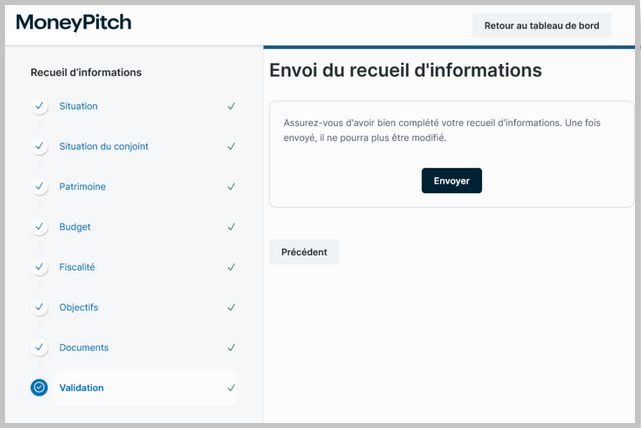Click the Budget step circle icon
The image size is (641, 428).
tap(39, 227)
